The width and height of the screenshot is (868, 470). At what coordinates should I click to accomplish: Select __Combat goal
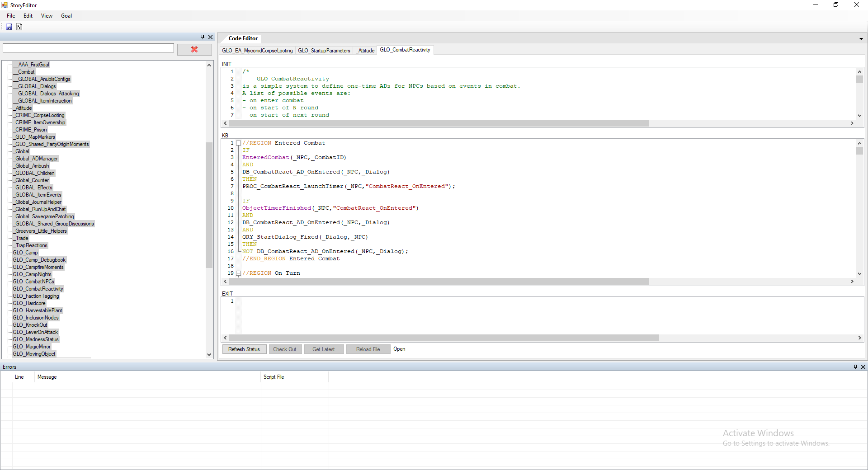(x=24, y=72)
